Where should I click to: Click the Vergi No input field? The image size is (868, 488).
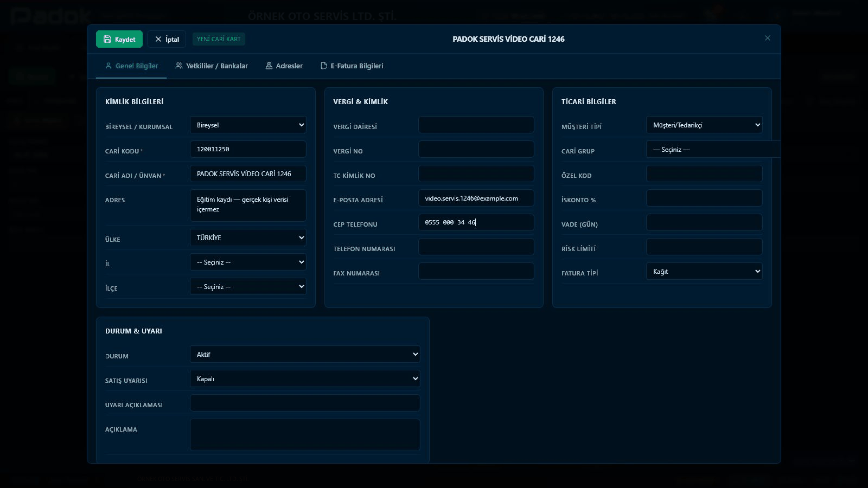tap(476, 149)
